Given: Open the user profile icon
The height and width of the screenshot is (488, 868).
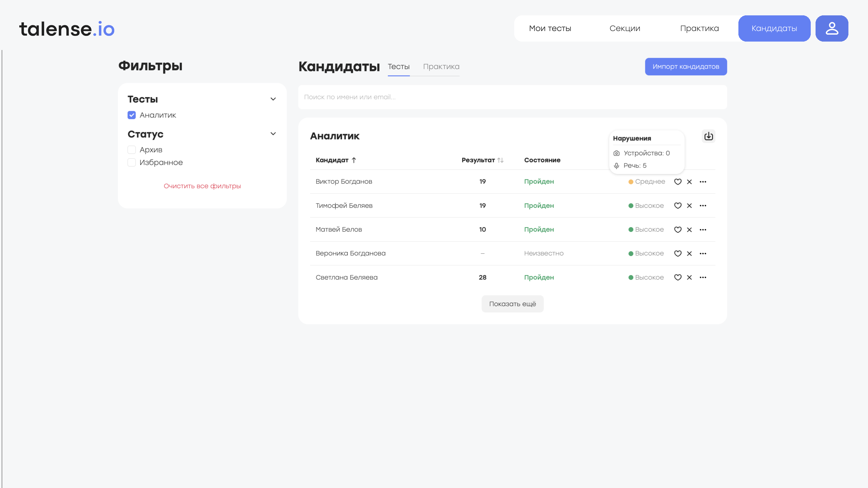Looking at the screenshot, I should [832, 28].
